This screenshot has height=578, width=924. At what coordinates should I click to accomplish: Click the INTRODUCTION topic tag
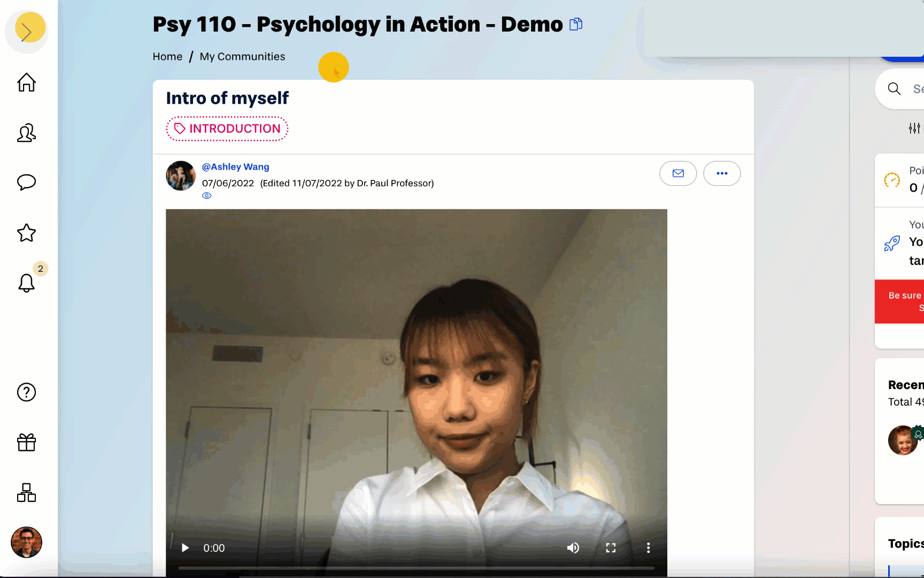pyautogui.click(x=227, y=129)
